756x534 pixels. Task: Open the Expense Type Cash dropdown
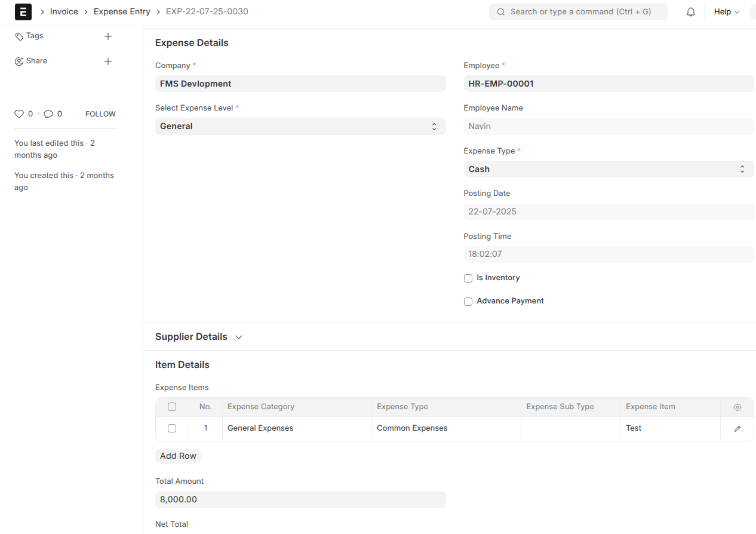coord(608,170)
